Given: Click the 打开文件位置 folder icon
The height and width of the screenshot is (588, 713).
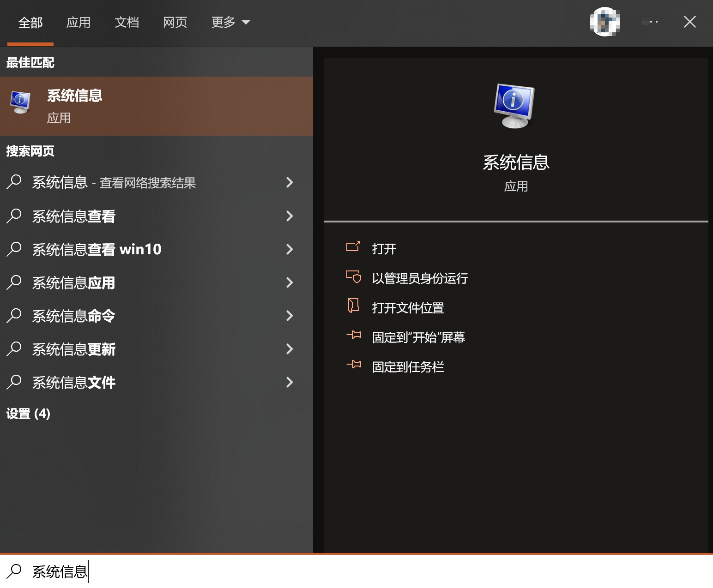Looking at the screenshot, I should coord(354,307).
